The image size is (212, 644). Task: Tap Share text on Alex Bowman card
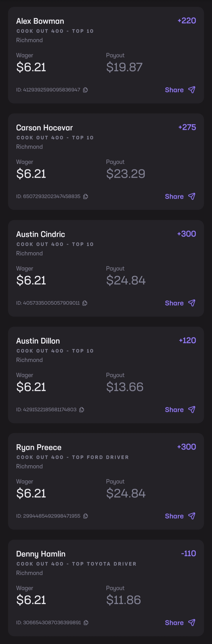174,90
